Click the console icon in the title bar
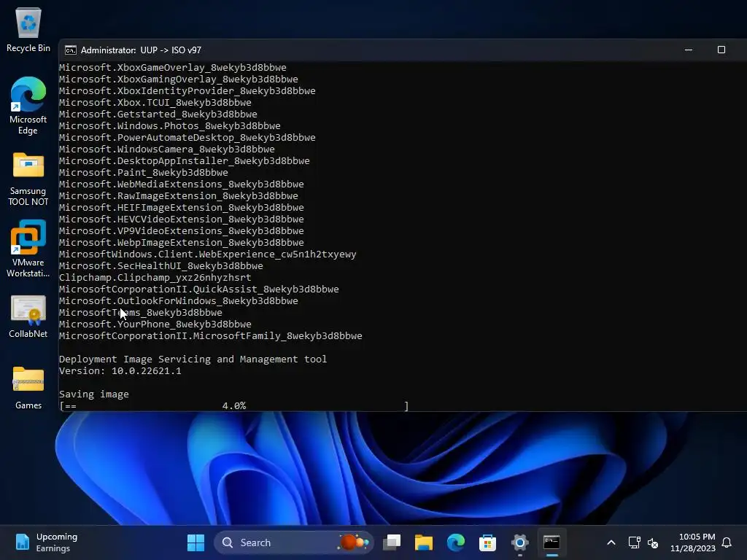 (x=71, y=50)
